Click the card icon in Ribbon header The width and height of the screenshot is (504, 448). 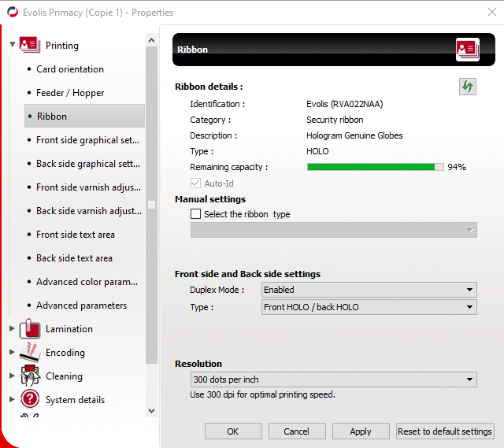[467, 50]
